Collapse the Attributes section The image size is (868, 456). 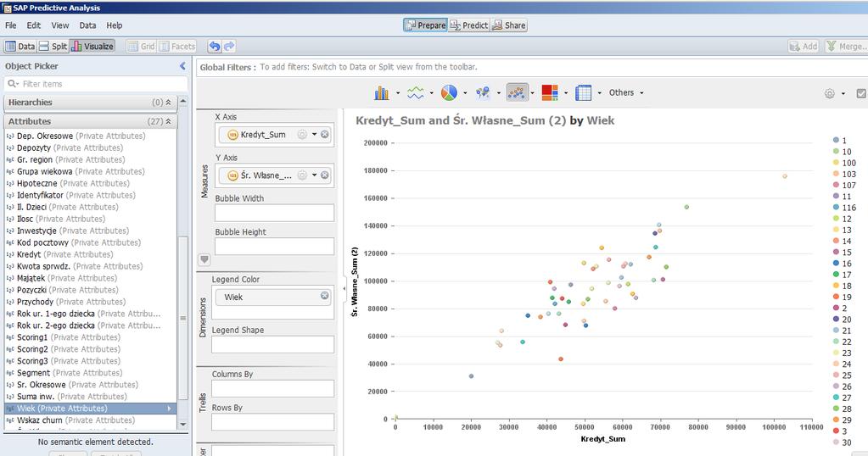point(168,121)
